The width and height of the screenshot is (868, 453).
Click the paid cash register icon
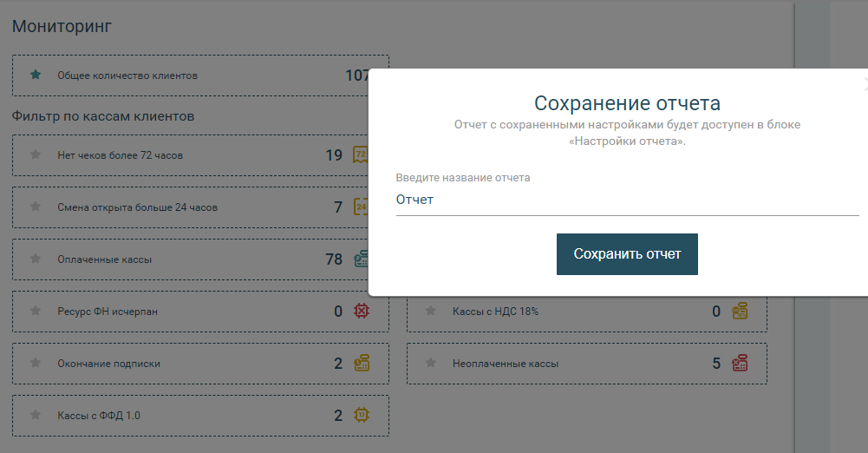[361, 259]
